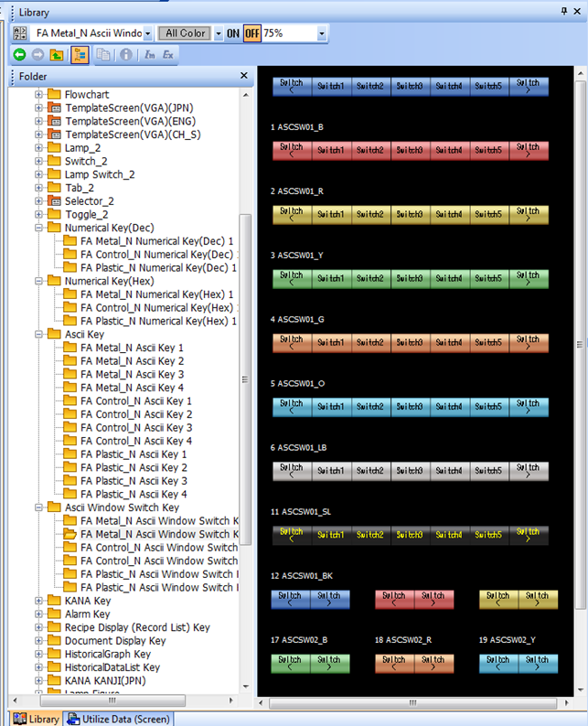
Task: Switch preview to OFF state
Action: pos(251,33)
